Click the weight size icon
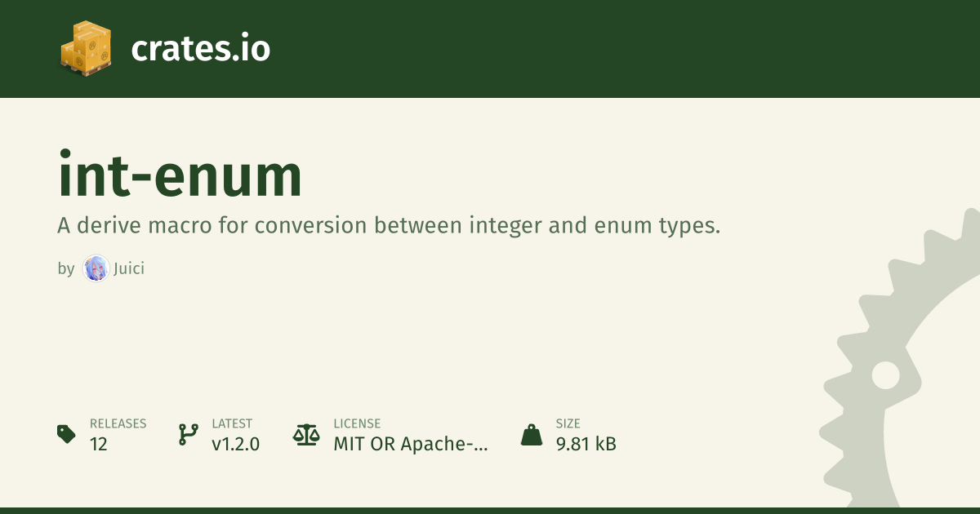The width and height of the screenshot is (980, 514). [532, 434]
